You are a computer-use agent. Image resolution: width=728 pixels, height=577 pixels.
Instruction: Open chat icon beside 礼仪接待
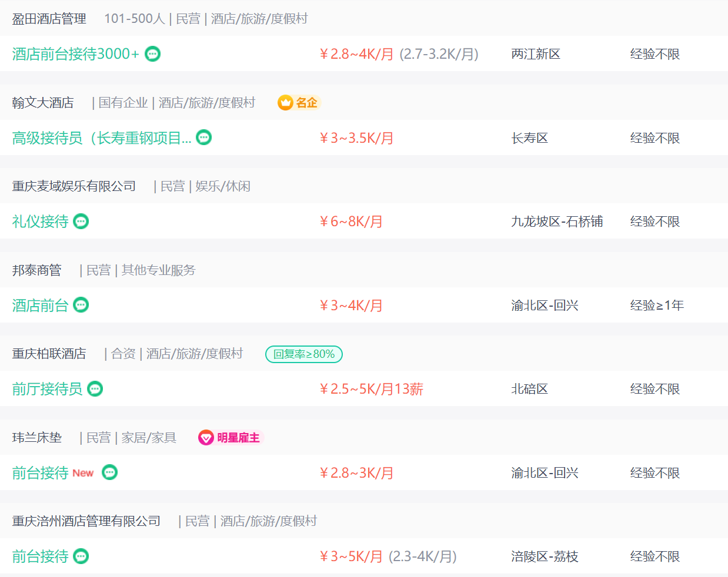coord(81,222)
